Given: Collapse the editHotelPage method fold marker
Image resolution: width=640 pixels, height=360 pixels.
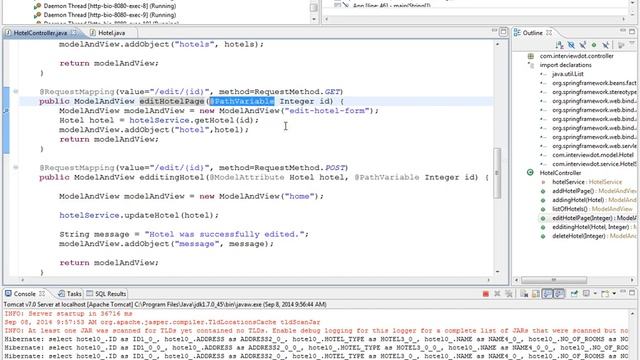Looking at the screenshot, I should [16, 91].
